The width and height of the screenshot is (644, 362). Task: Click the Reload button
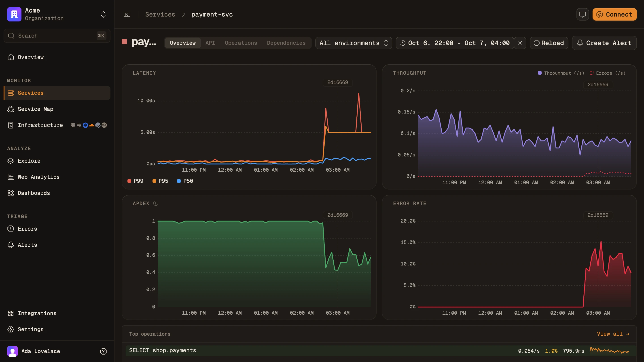pos(549,43)
